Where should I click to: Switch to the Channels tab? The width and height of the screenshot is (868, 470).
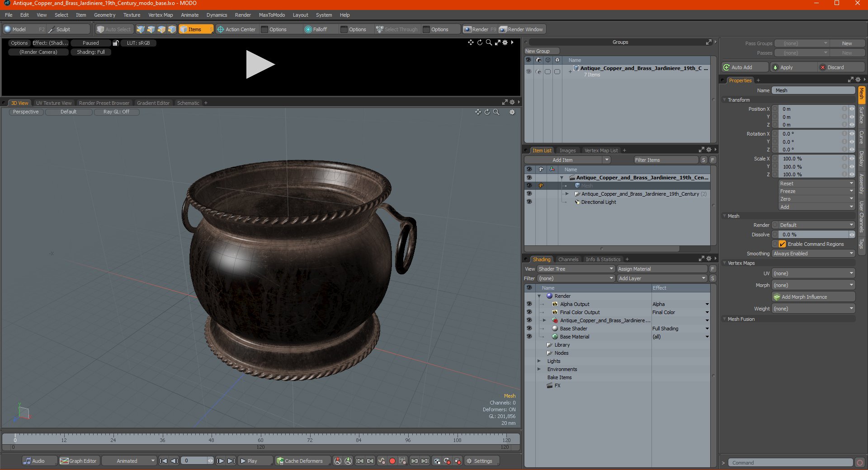(568, 259)
